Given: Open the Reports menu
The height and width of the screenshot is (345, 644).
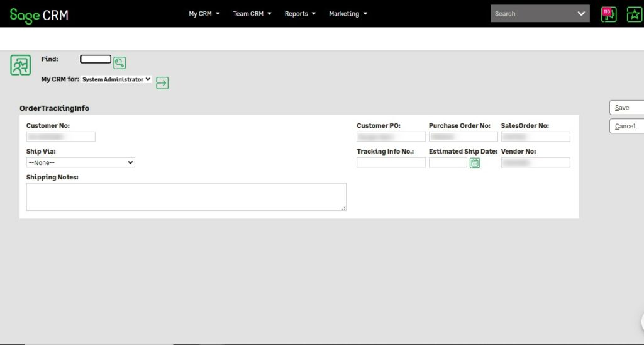Looking at the screenshot, I should tap(300, 14).
